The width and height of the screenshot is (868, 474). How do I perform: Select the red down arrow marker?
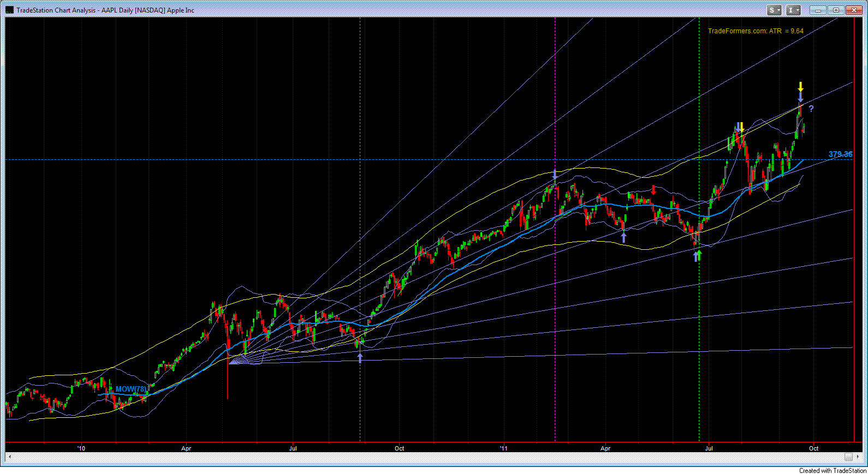pyautogui.click(x=653, y=190)
